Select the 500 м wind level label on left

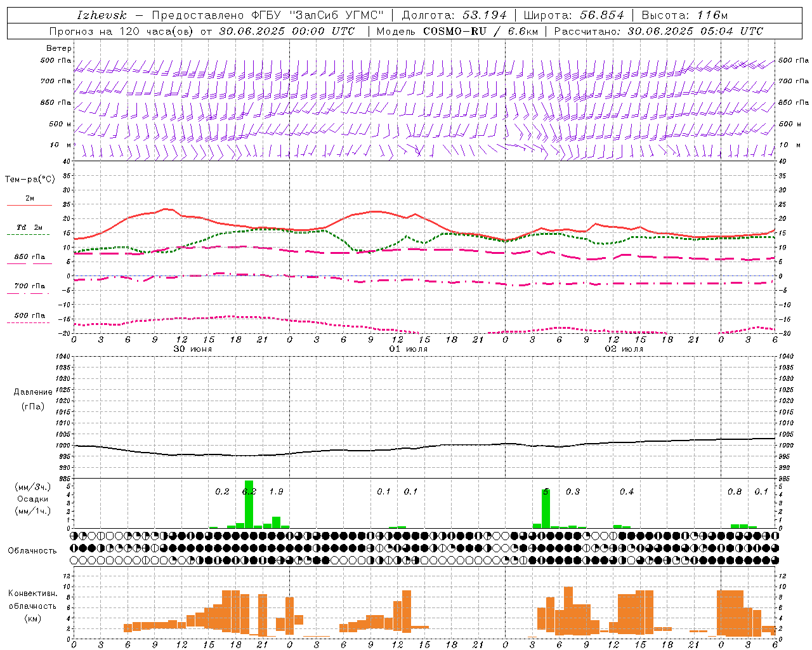click(61, 124)
